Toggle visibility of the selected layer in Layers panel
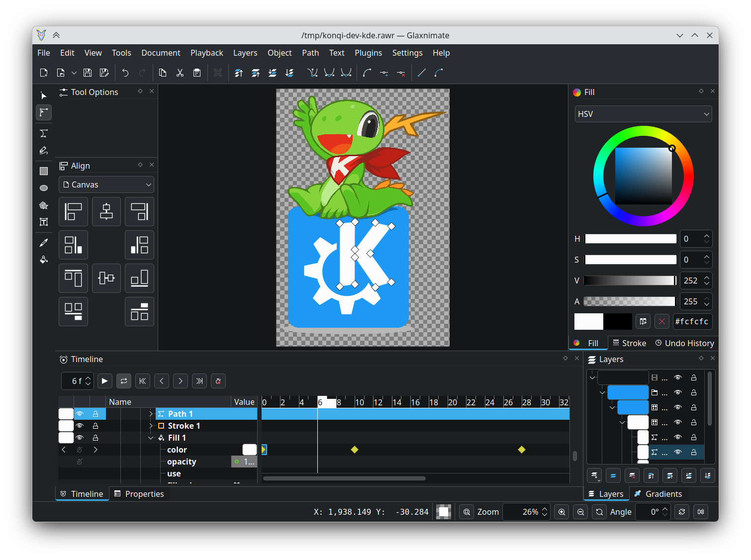The image size is (751, 560). [x=678, y=452]
